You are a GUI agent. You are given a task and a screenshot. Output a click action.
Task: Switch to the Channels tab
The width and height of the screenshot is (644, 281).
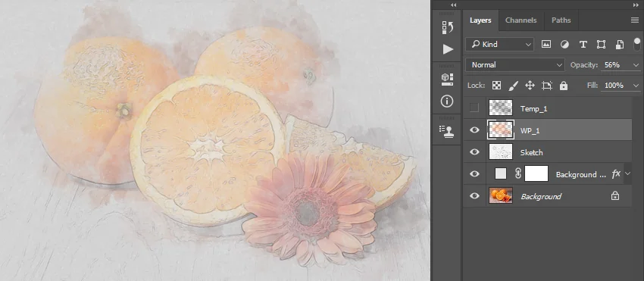click(x=521, y=20)
